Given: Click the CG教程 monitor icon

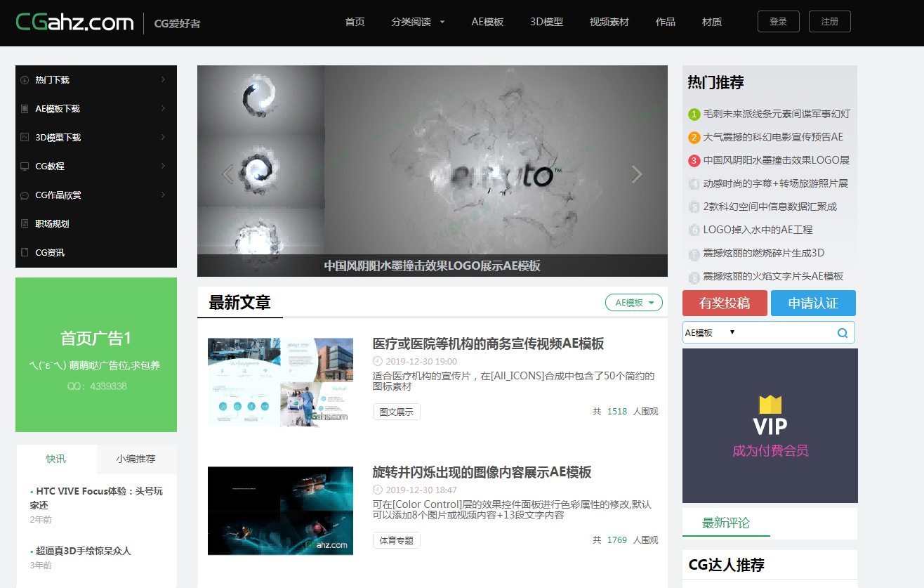Looking at the screenshot, I should [25, 166].
